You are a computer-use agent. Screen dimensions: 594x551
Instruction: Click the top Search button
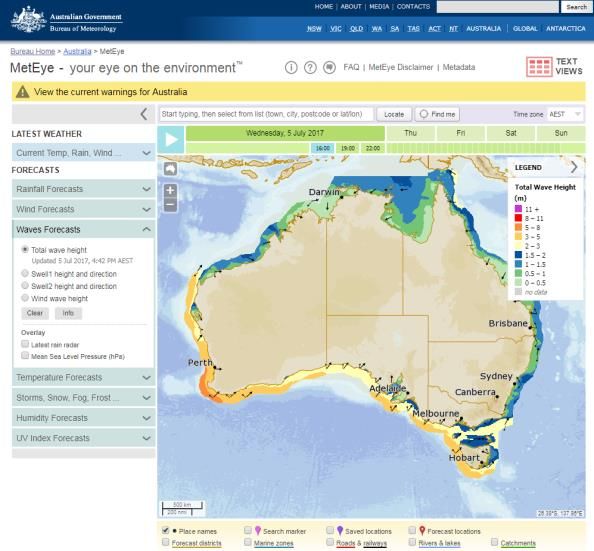pos(577,7)
